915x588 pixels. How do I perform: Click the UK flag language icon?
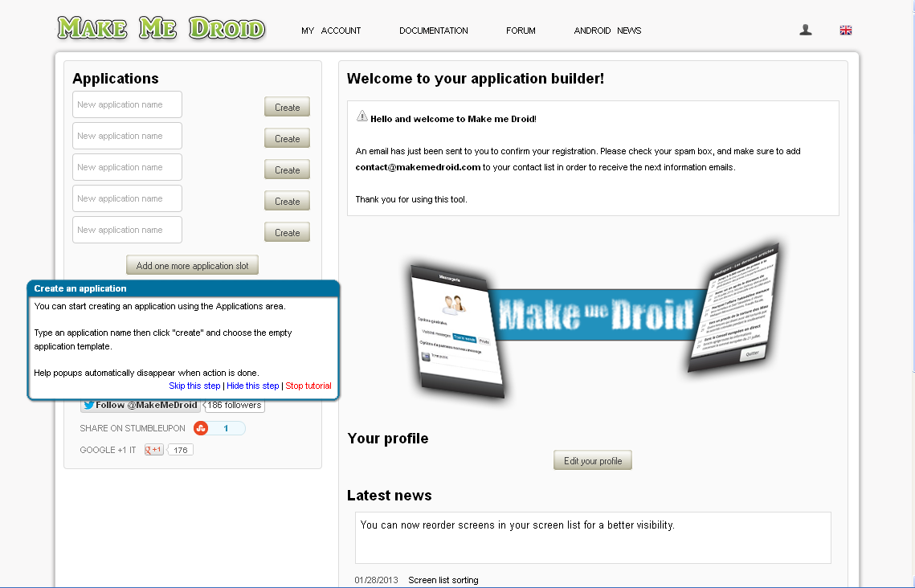[x=845, y=31]
